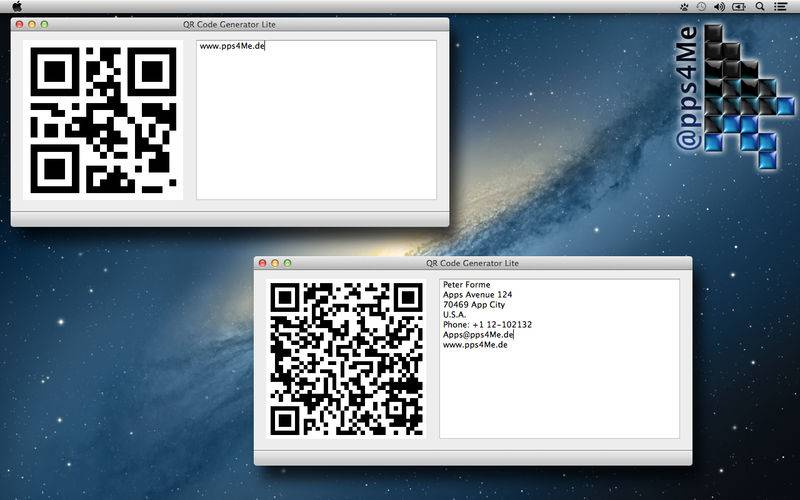The image size is (800, 500).
Task: Zoom the bottom QR Code Generator window
Action: 288,263
